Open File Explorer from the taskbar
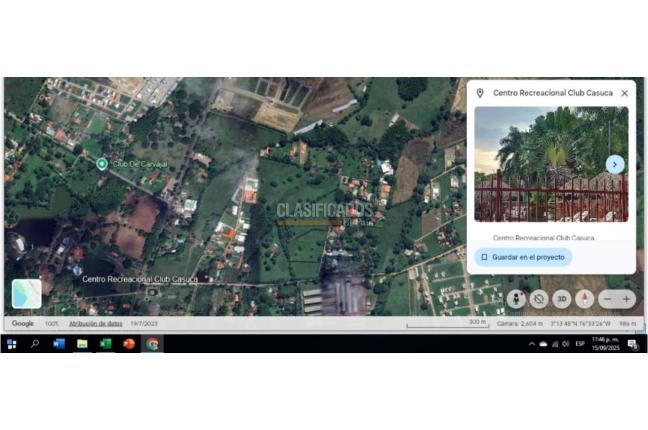This screenshot has height=430, width=648. coord(82,344)
